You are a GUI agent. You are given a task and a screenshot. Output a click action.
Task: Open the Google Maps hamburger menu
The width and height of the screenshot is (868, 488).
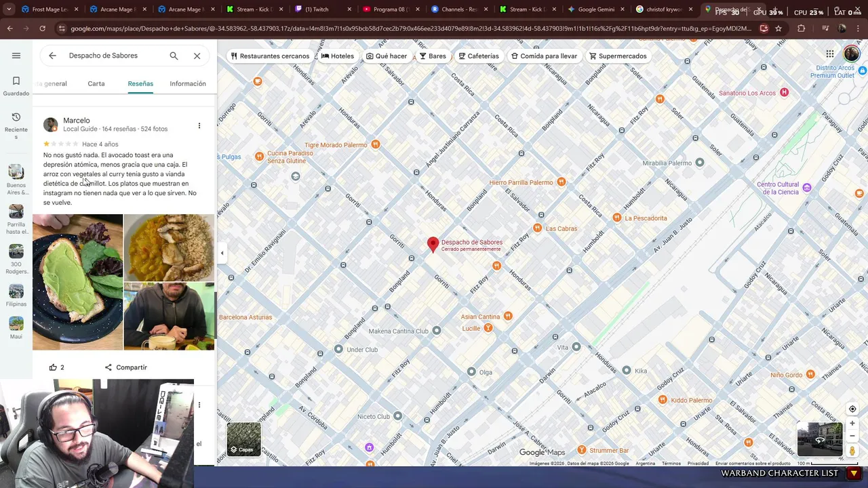16,56
